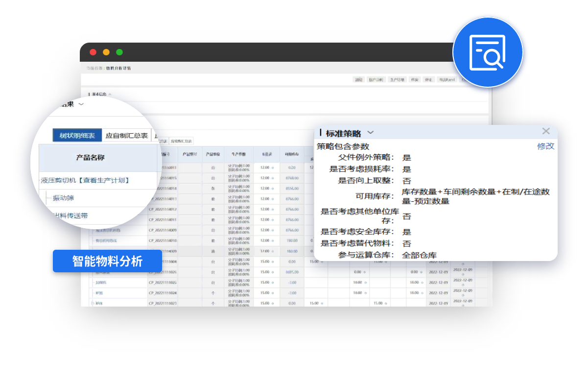Click the 智能物料分析 blue label button

107,261
